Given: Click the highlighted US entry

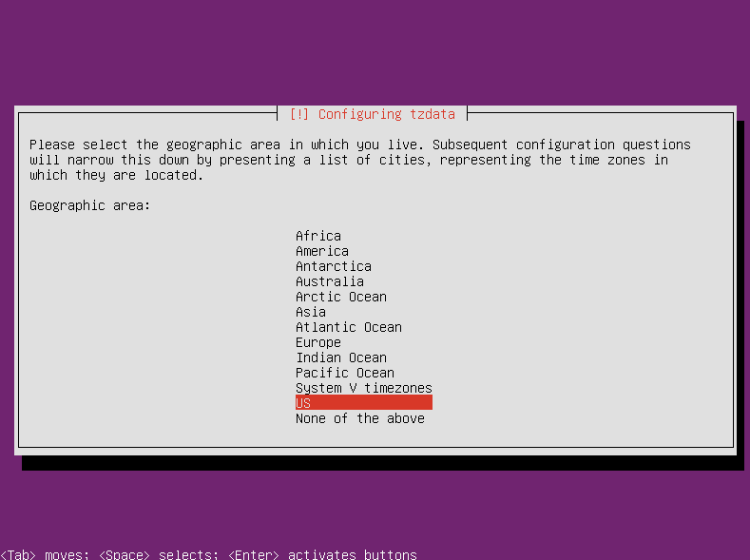Looking at the screenshot, I should [x=363, y=403].
